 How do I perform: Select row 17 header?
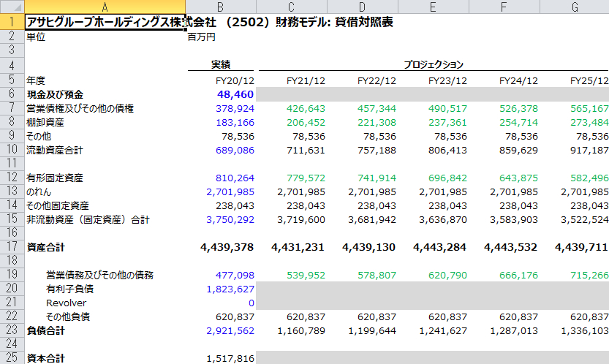click(12, 246)
